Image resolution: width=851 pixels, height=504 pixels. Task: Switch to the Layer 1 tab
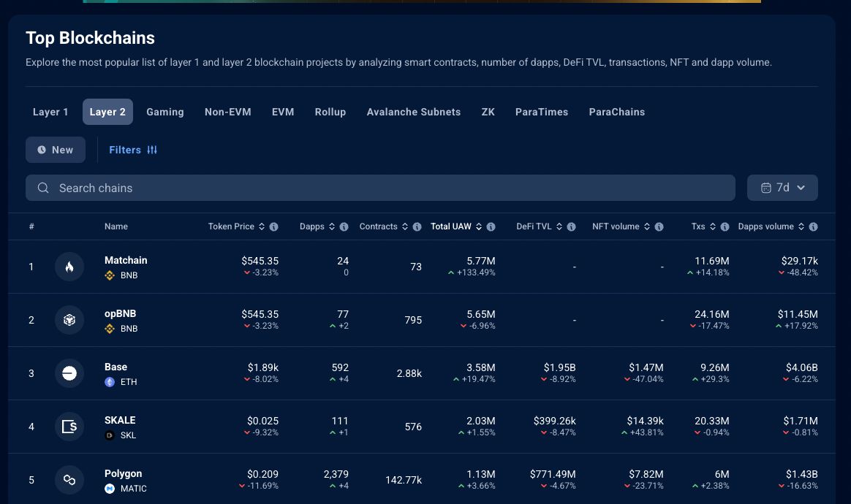coord(50,112)
